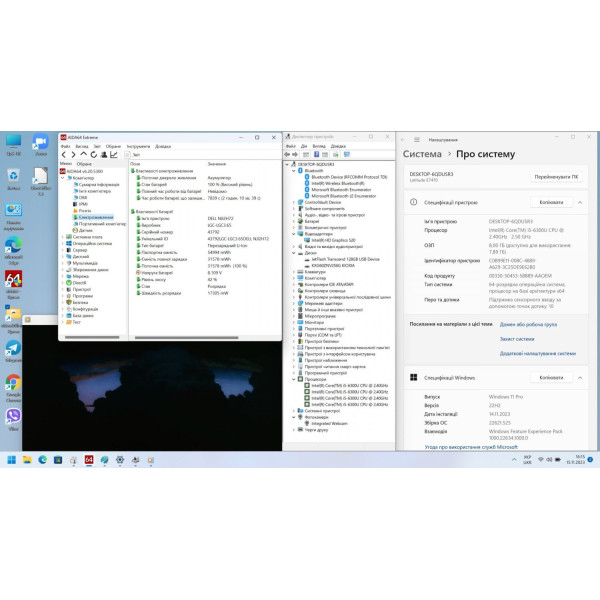Go back in AIDA64 toolbar
600x600 pixels.
pos(64,155)
